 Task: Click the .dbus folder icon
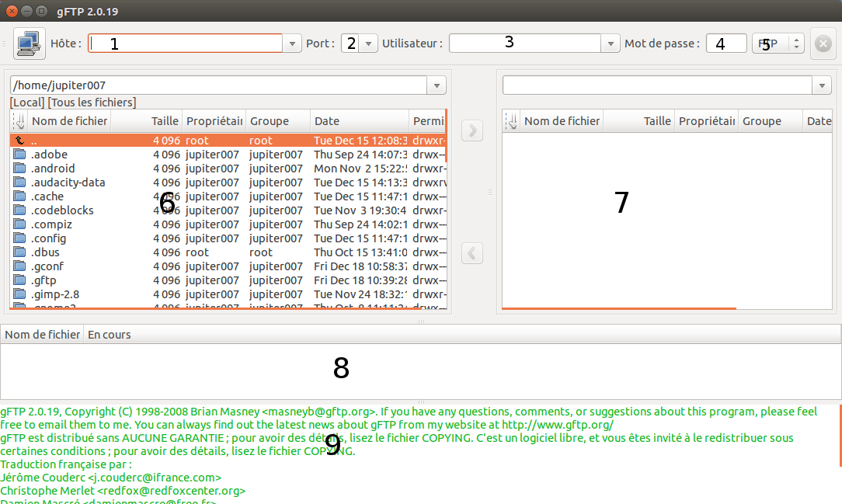tap(20, 252)
